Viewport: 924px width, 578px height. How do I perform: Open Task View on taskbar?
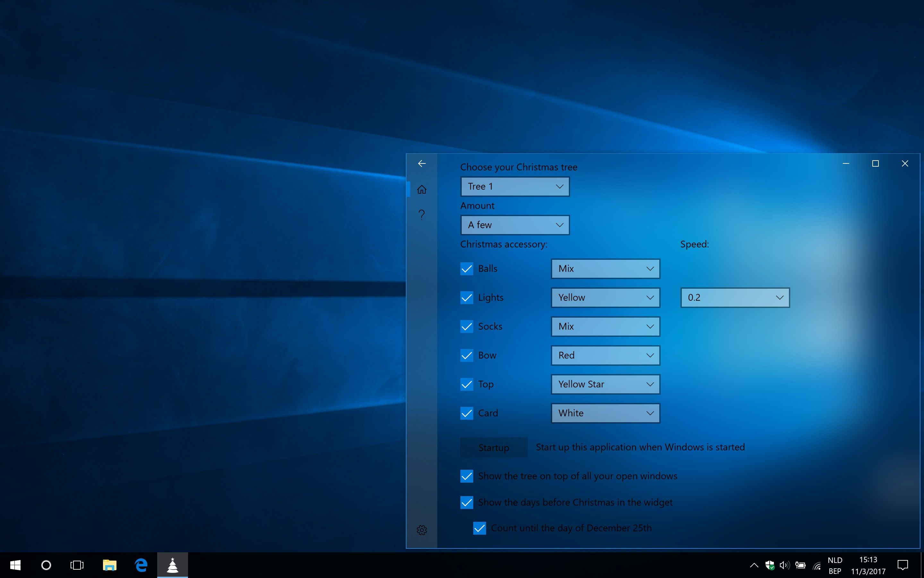[77, 565]
